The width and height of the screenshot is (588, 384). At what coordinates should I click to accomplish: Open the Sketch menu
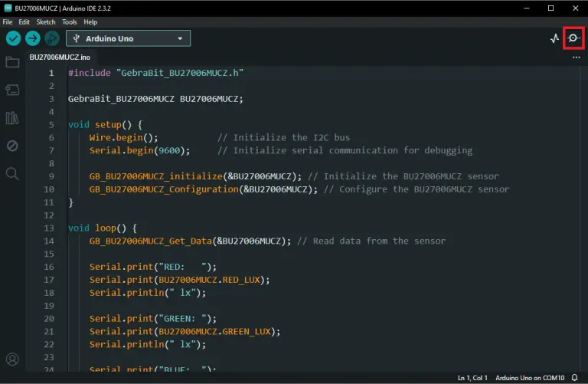(46, 22)
